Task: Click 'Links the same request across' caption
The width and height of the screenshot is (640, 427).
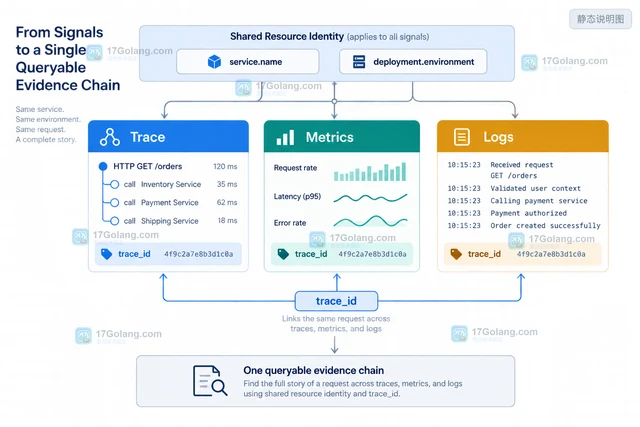Action: tap(336, 318)
